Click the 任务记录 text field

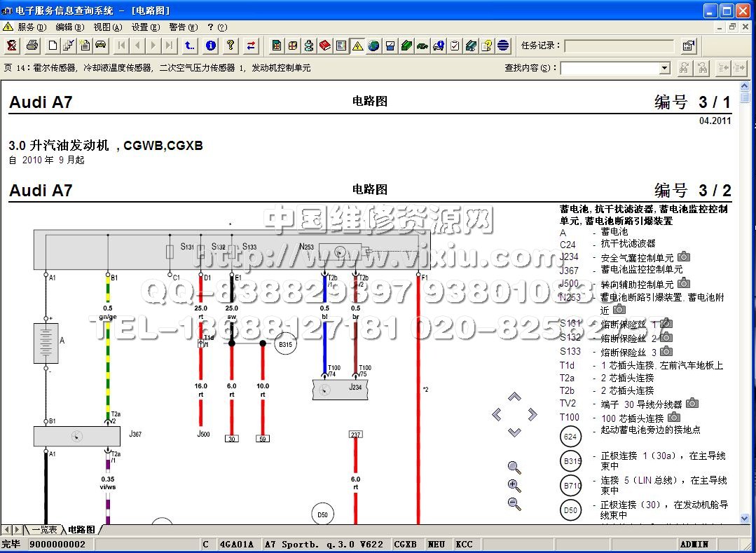[x=619, y=46]
